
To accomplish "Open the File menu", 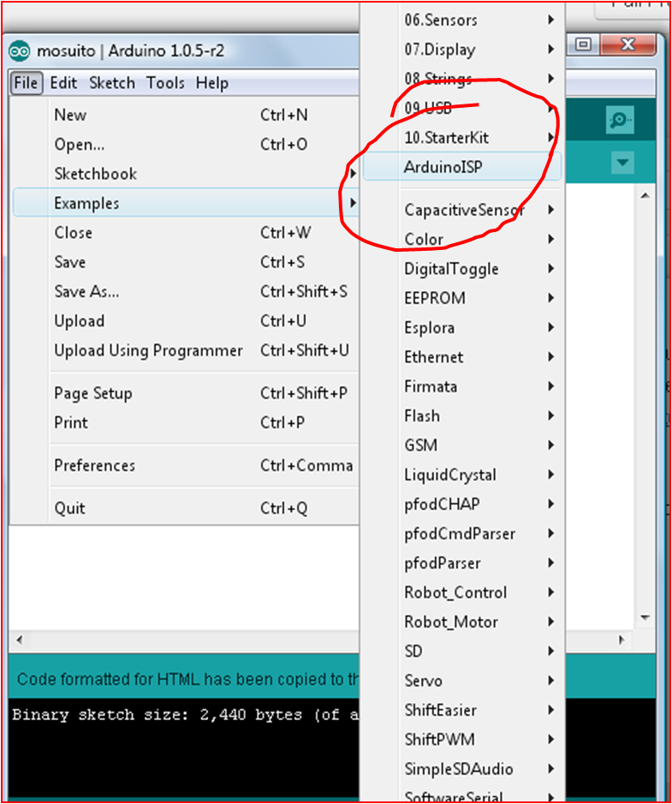I will 26,83.
